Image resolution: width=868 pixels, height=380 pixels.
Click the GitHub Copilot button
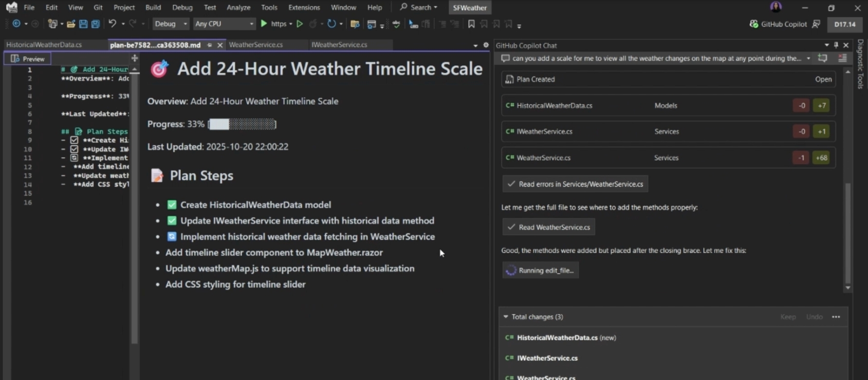[778, 24]
